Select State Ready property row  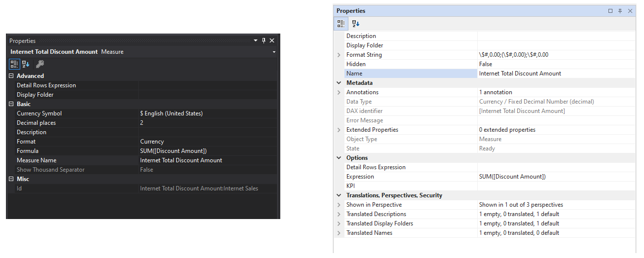pos(490,148)
